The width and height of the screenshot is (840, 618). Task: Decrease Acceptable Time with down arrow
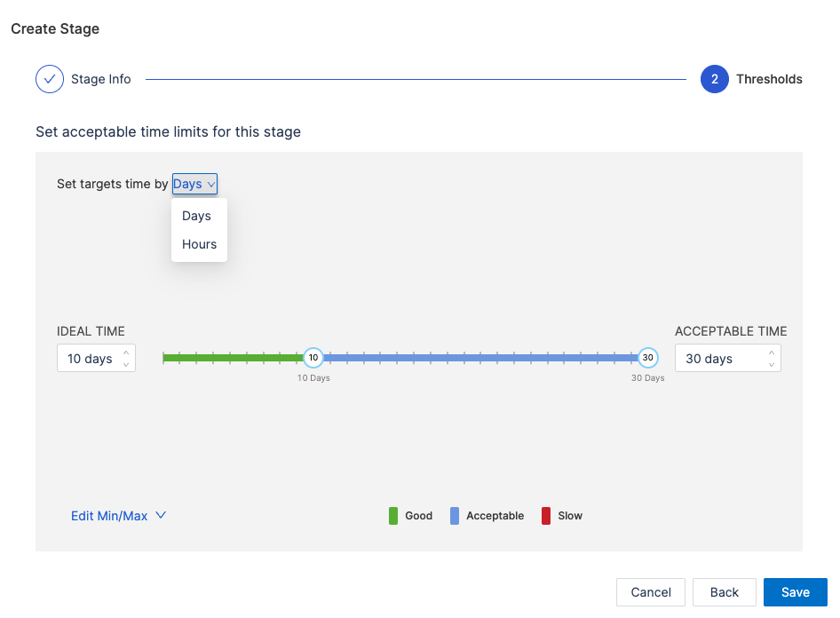pyautogui.click(x=772, y=365)
